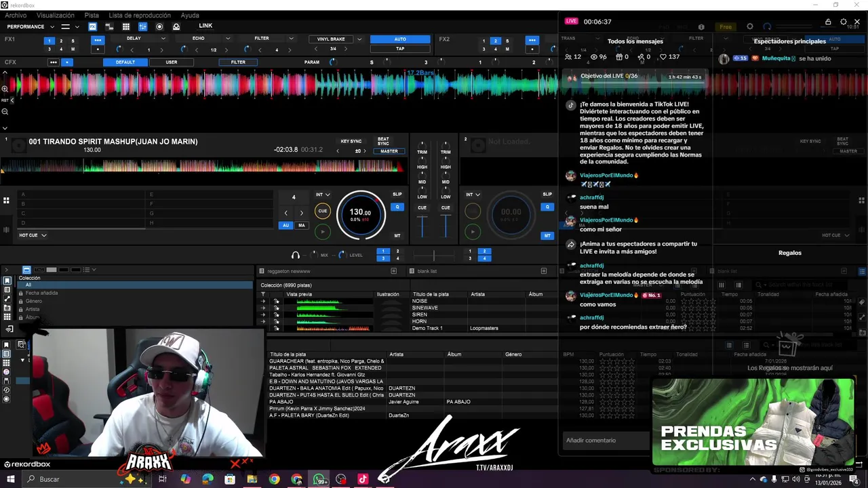
Task: Sort the list by the Artista column header
Action: coord(478,294)
